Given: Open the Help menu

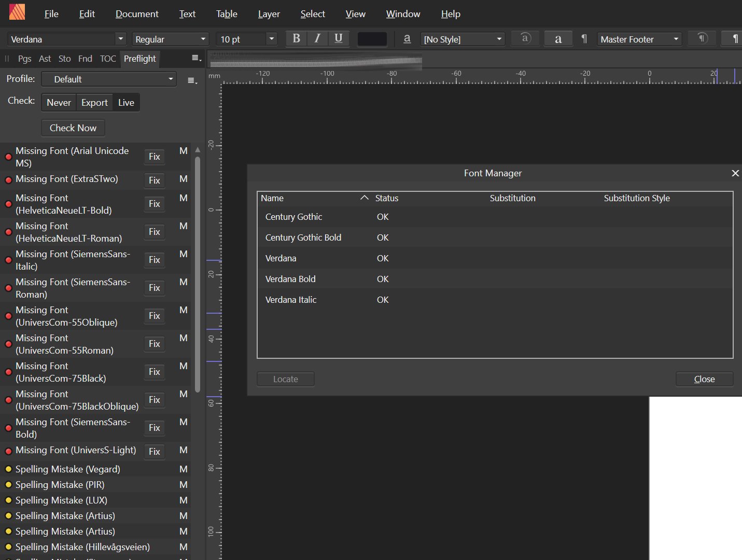Looking at the screenshot, I should (450, 14).
